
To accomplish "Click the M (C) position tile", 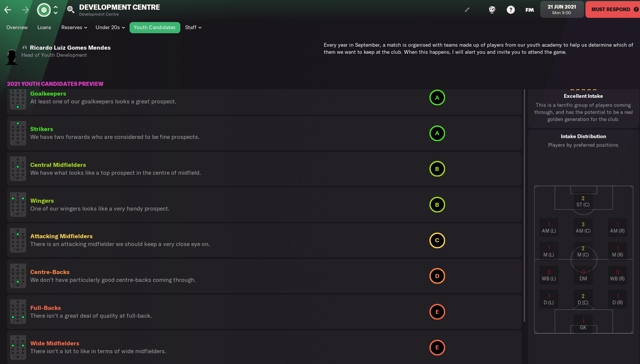I will tap(583, 251).
